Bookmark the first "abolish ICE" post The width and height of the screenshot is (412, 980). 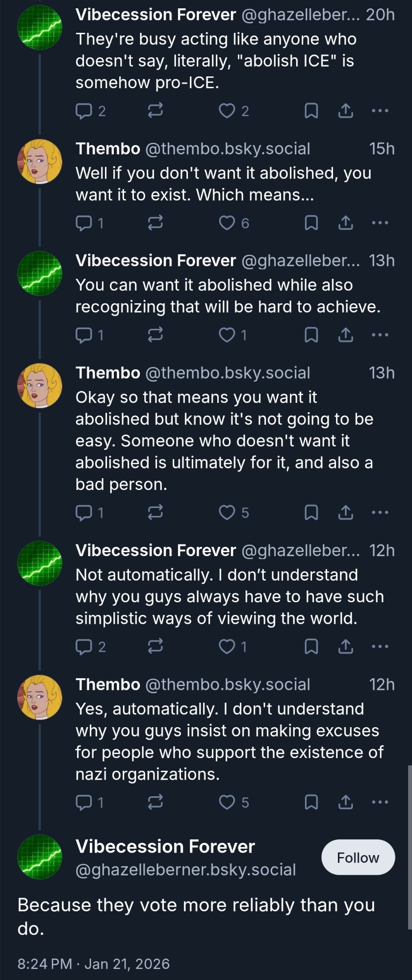pos(311,111)
